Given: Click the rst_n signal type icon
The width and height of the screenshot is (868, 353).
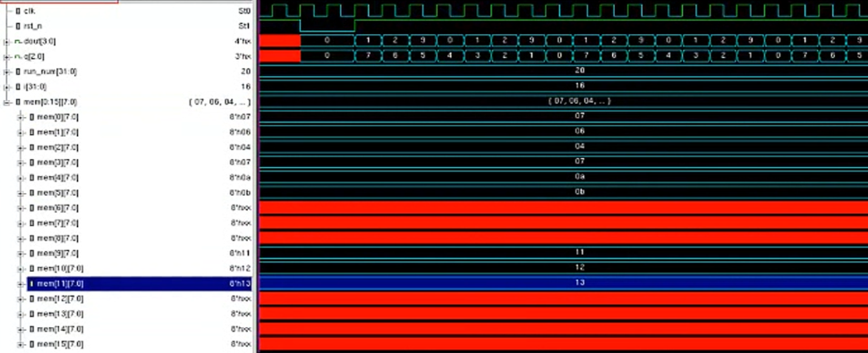Looking at the screenshot, I should click(x=18, y=26).
